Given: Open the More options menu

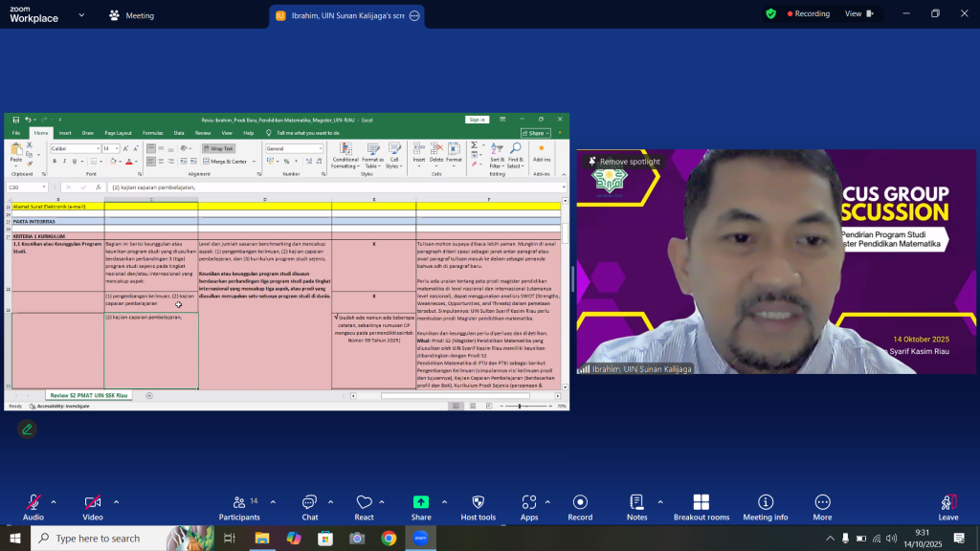Looking at the screenshot, I should point(822,506).
